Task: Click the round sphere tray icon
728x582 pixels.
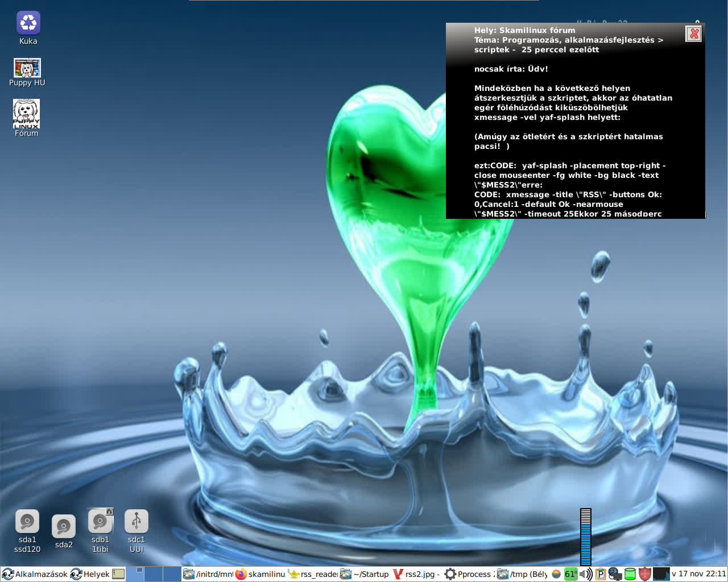Action: (x=556, y=574)
